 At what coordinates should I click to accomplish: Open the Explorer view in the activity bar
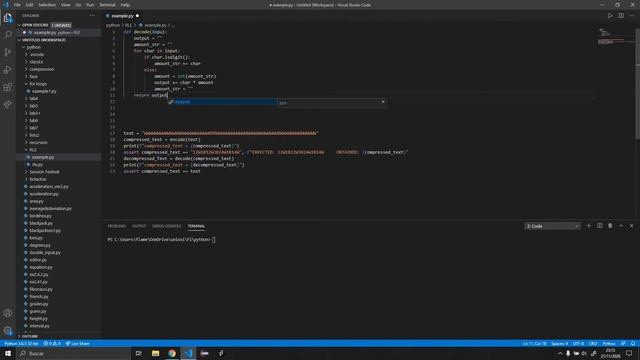[8, 18]
